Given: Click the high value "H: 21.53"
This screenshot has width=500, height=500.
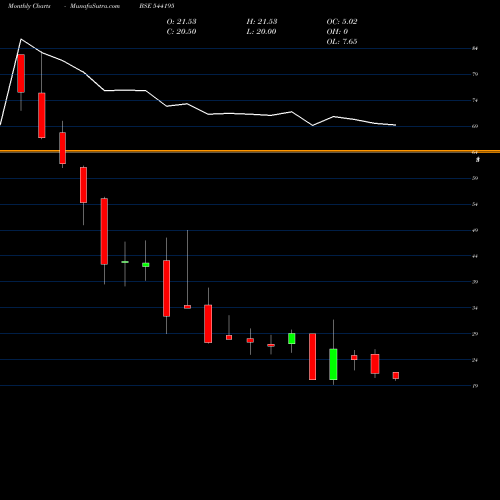Looking at the screenshot, I should tap(262, 22).
